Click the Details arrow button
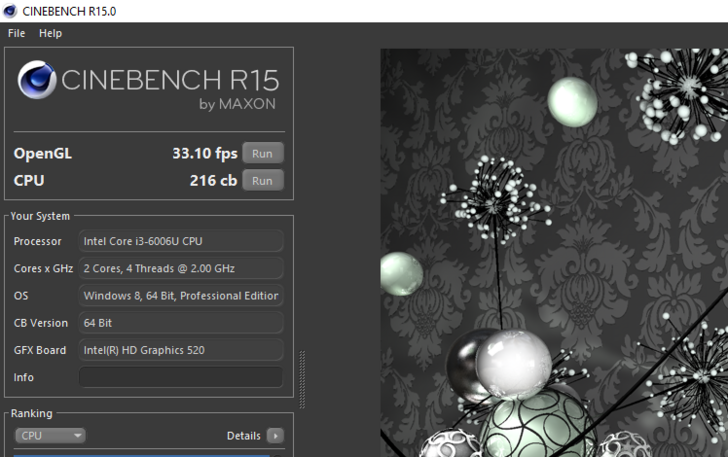 pos(275,436)
